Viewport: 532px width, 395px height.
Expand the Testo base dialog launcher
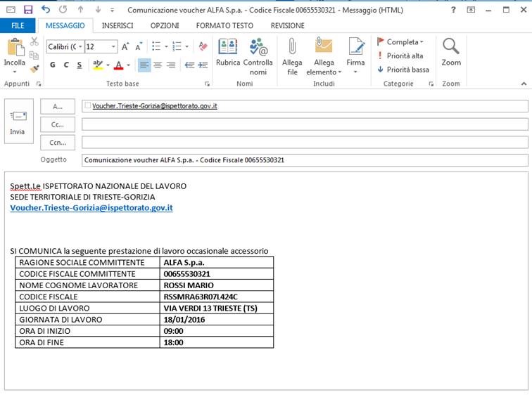[208, 84]
